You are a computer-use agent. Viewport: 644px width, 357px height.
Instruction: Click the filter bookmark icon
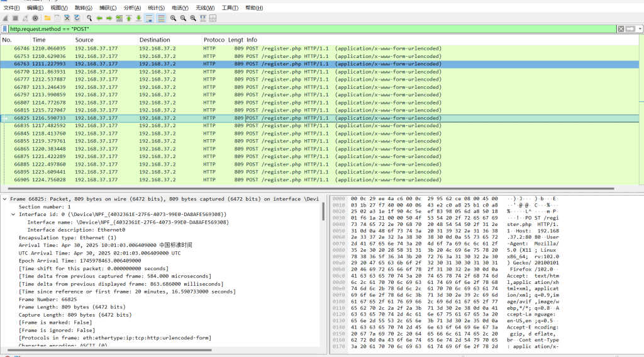point(5,29)
